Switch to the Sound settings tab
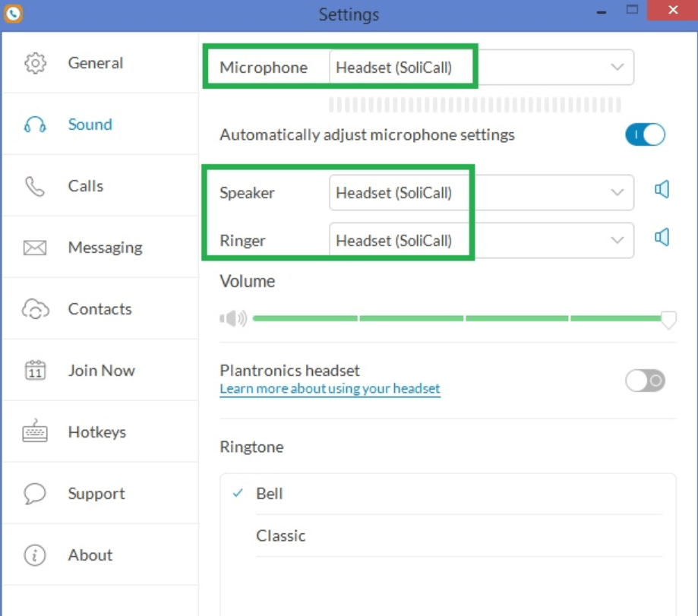This screenshot has width=698, height=616. (x=100, y=125)
